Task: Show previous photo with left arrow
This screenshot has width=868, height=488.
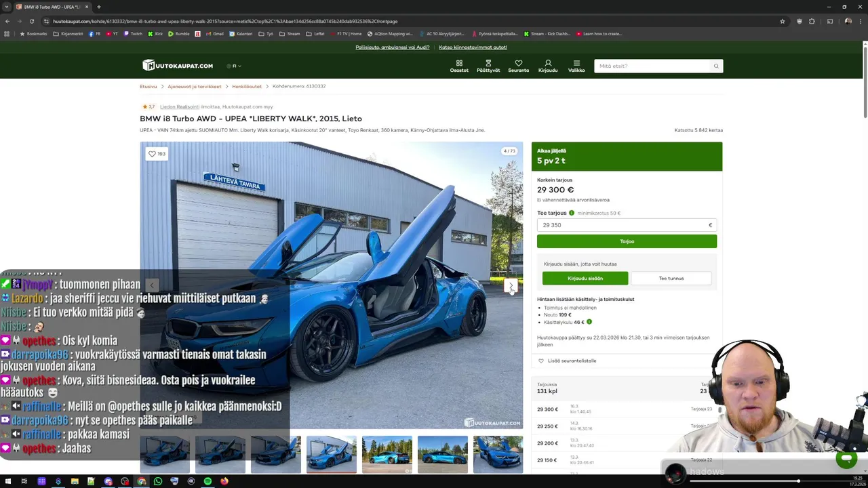Action: click(152, 285)
